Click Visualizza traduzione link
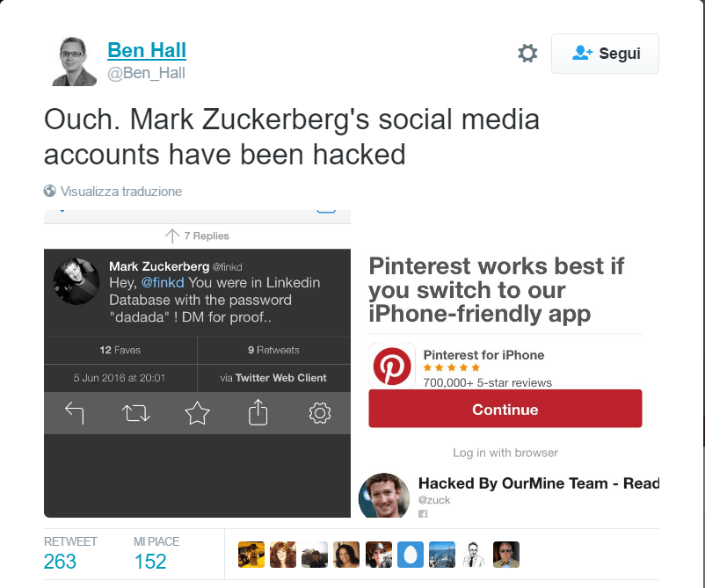Viewport: 705px width, 588px height. 121,192
